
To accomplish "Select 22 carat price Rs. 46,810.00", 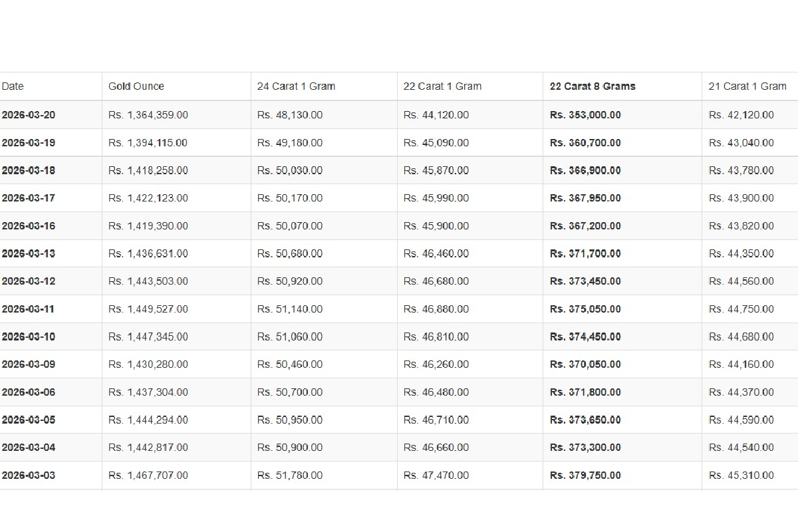I will [436, 336].
